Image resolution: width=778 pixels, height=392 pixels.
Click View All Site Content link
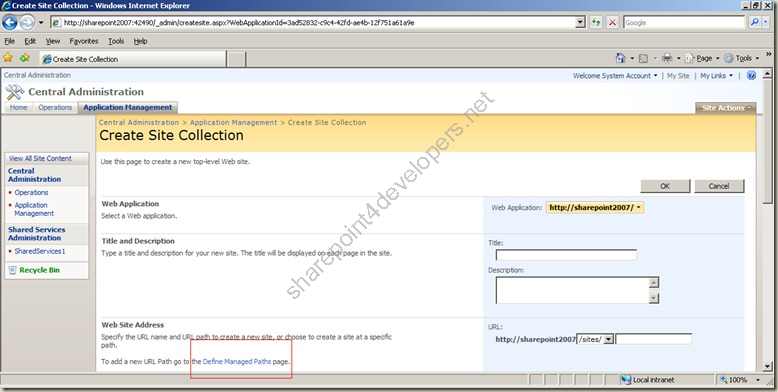click(x=40, y=158)
